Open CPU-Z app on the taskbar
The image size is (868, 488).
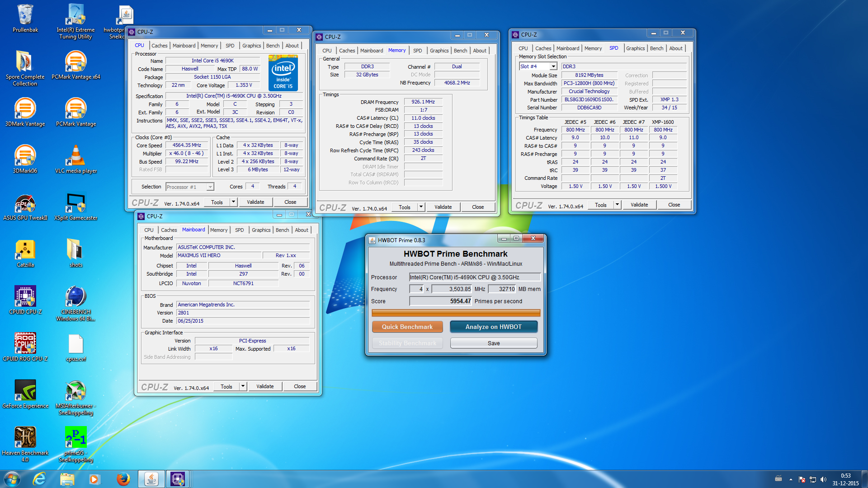[178, 479]
